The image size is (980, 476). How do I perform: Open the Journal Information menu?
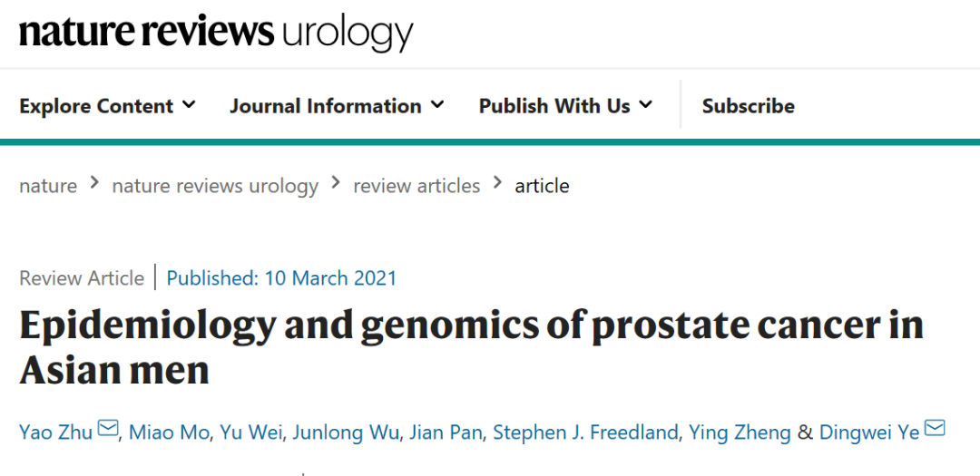[x=326, y=106]
